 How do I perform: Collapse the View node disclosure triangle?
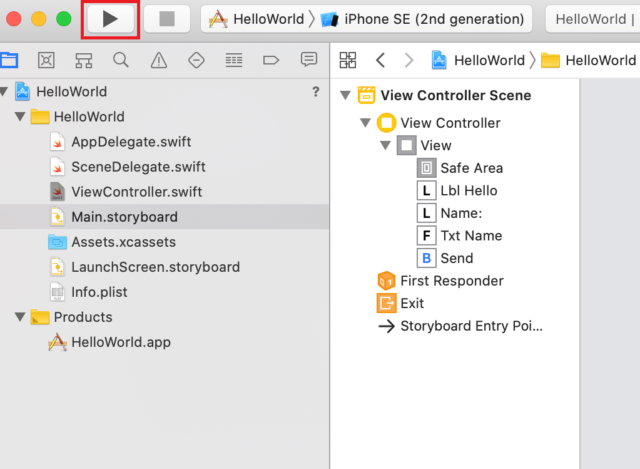385,145
